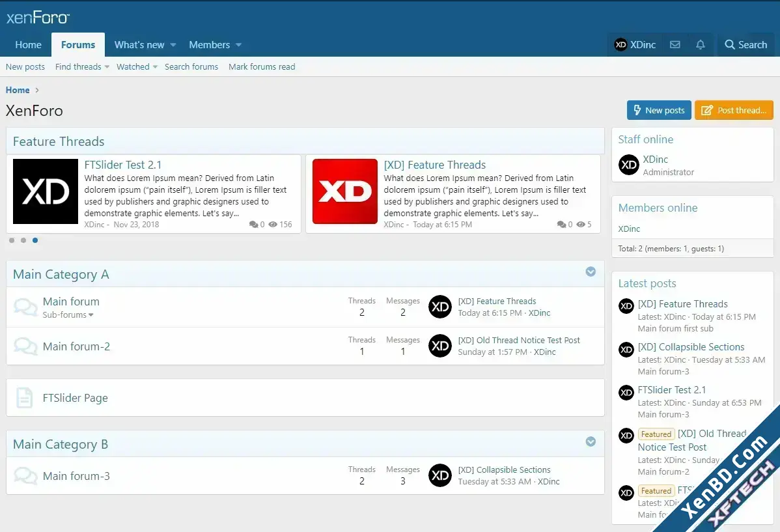Click avatar beside latest post FTSlider Test 2.1
780x532 pixels.
pyautogui.click(x=626, y=393)
